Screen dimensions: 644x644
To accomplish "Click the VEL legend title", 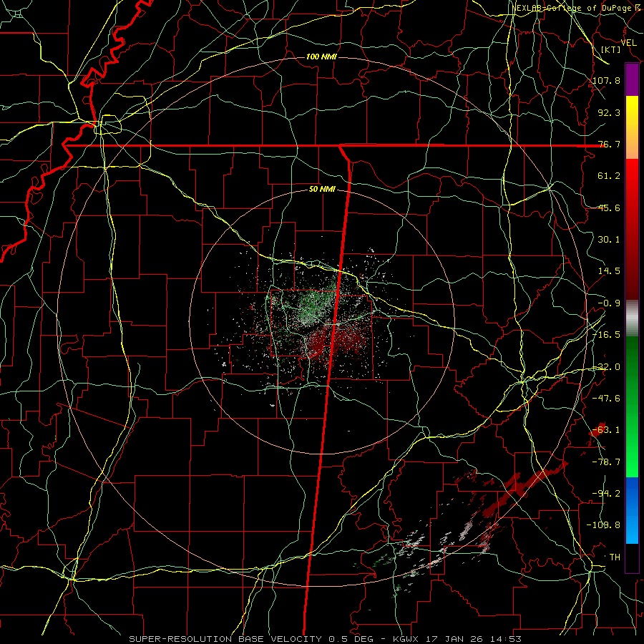I will coord(628,43).
